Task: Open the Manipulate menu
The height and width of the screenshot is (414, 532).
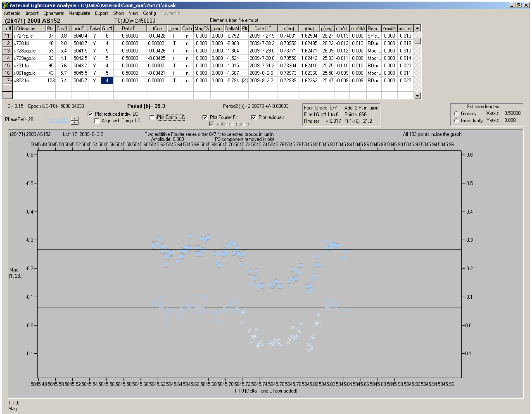Action: point(79,13)
